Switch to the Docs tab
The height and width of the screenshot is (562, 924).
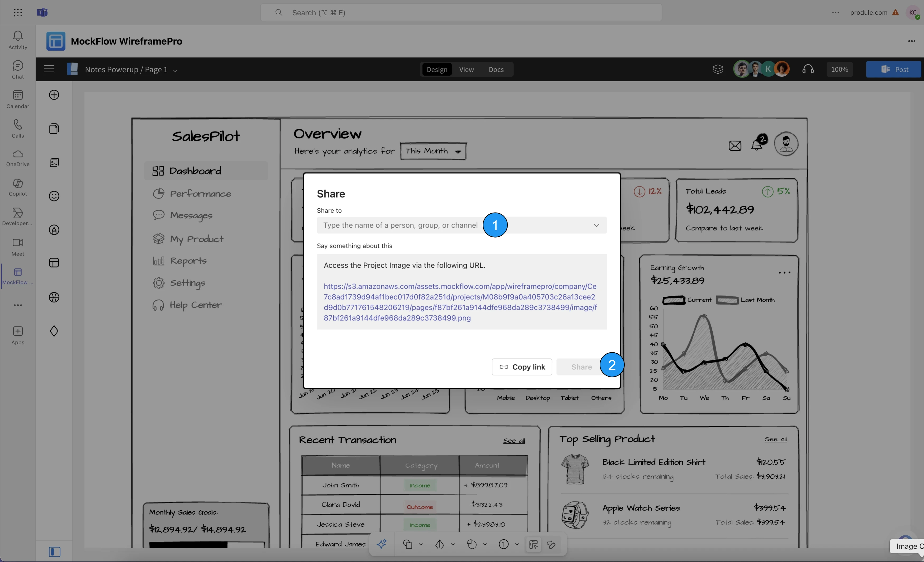pyautogui.click(x=496, y=69)
